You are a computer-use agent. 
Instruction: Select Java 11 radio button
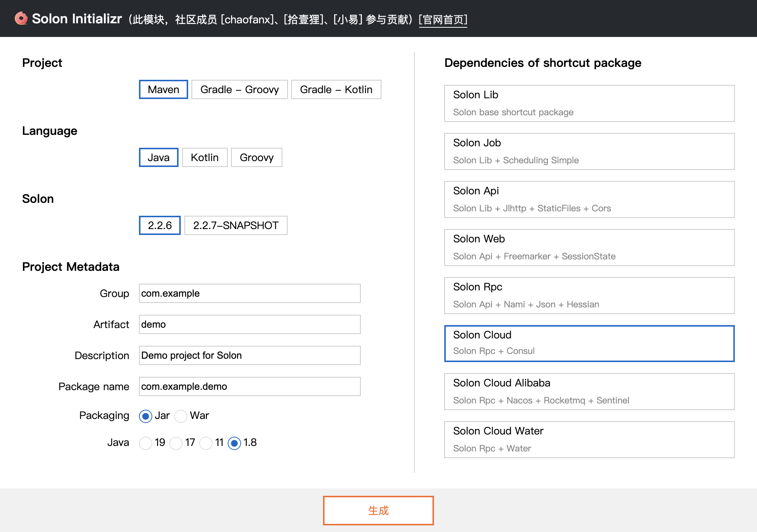click(x=206, y=443)
